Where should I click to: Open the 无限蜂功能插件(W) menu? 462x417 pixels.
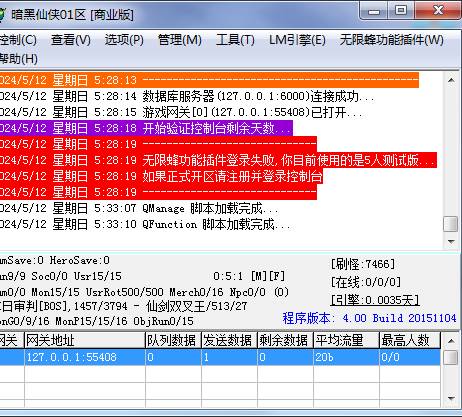(392, 40)
